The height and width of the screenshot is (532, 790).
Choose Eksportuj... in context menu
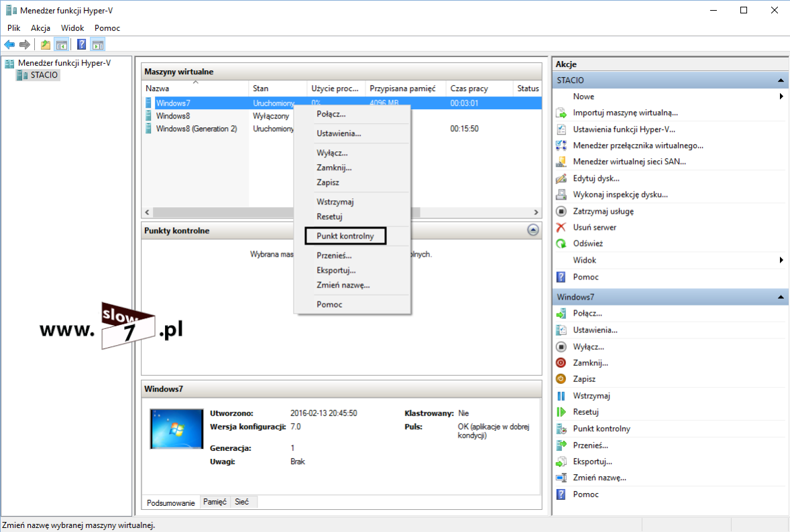coord(352,270)
